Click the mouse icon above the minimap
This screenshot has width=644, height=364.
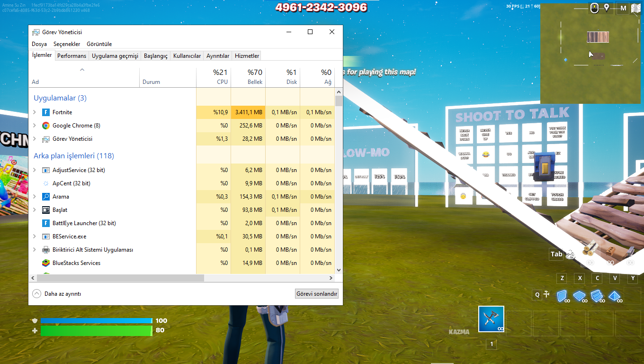click(x=595, y=8)
